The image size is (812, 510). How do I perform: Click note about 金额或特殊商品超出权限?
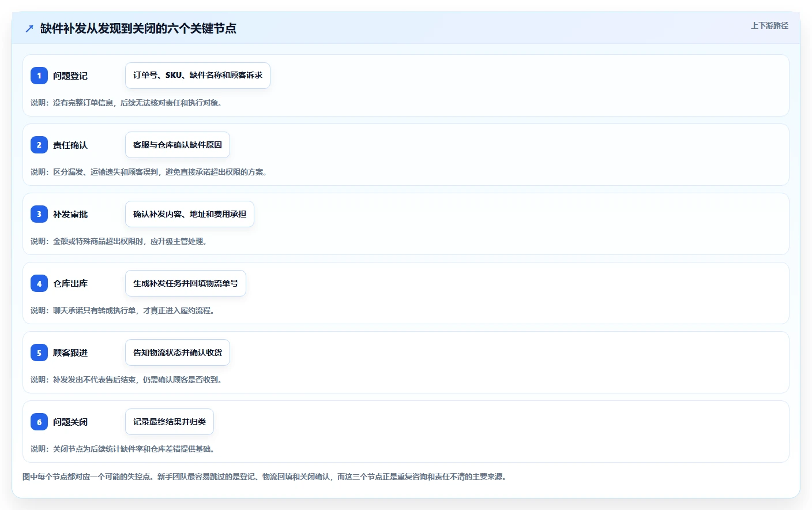pos(120,241)
